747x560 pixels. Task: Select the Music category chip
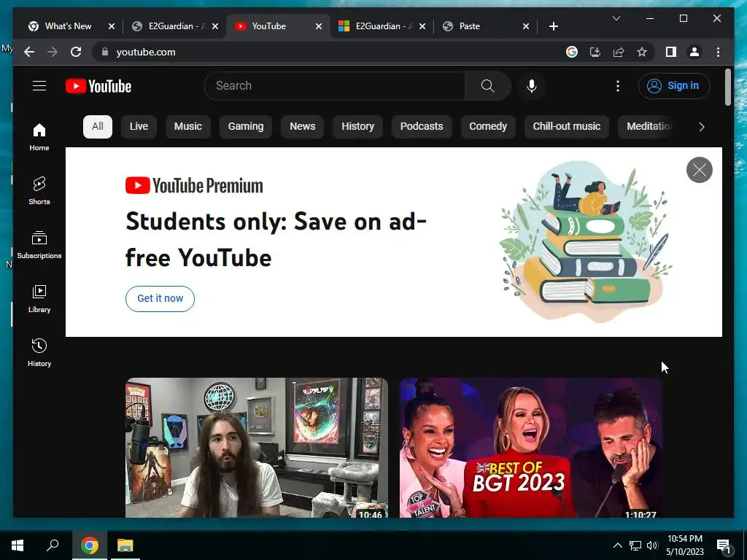click(x=187, y=126)
